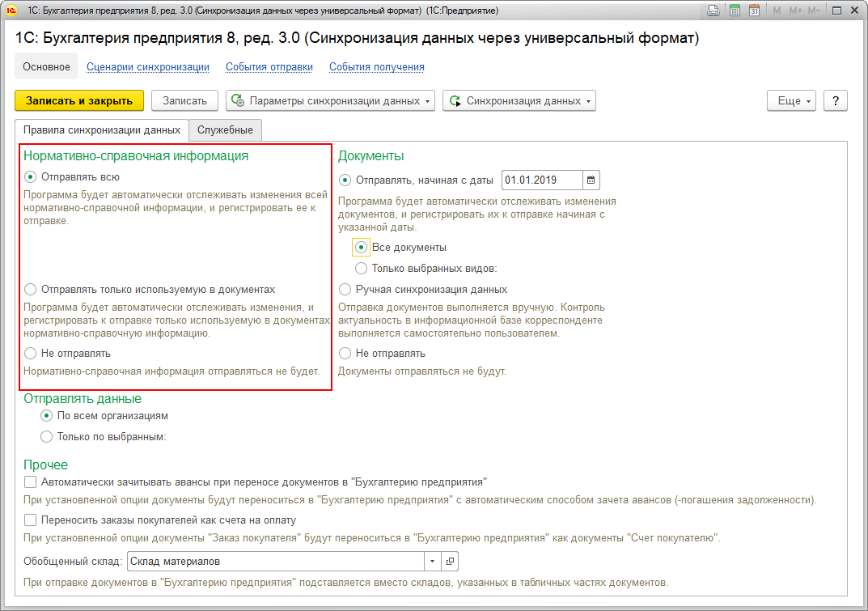The image size is (868, 611).
Task: Open Сценарии синхронизации link
Action: point(148,66)
